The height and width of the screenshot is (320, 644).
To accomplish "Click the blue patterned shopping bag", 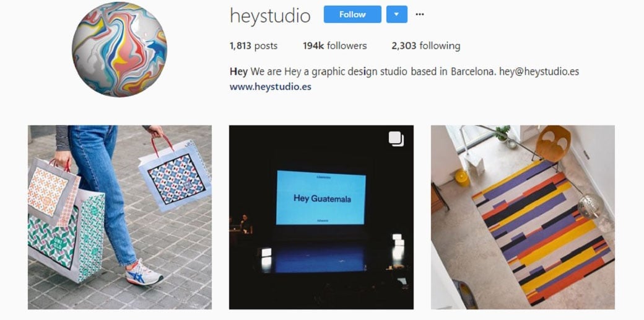I will click(x=176, y=175).
